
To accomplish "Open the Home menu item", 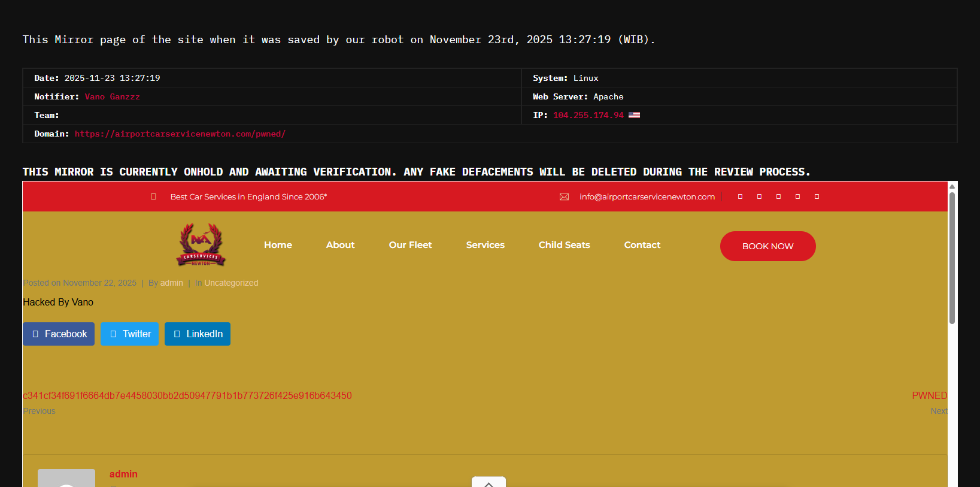I will 278,245.
